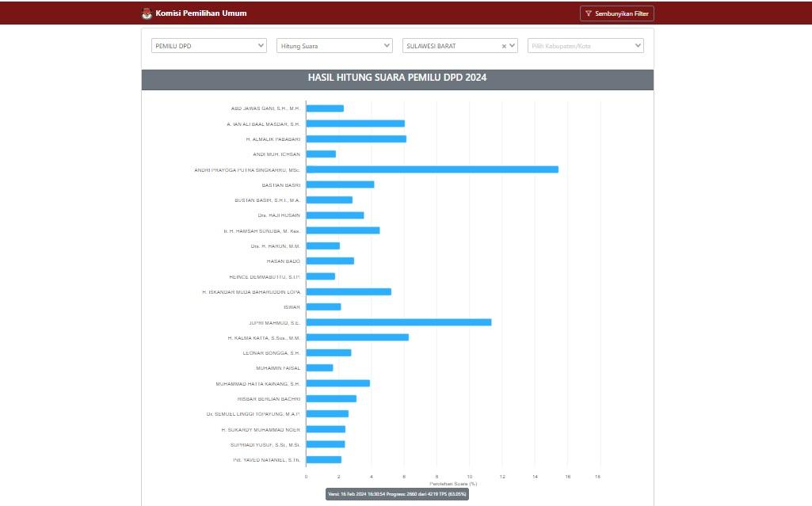Open the Hitung Suara dropdown

tap(334, 46)
